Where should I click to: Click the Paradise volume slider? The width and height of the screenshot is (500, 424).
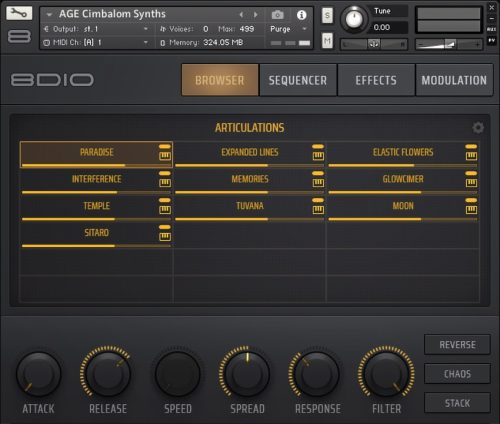pos(96,165)
